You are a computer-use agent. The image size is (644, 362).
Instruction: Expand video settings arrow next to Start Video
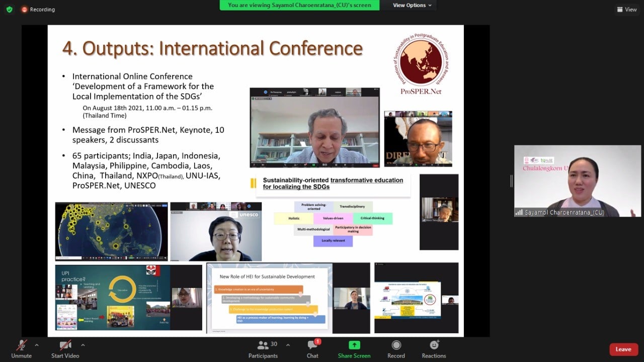click(x=83, y=345)
